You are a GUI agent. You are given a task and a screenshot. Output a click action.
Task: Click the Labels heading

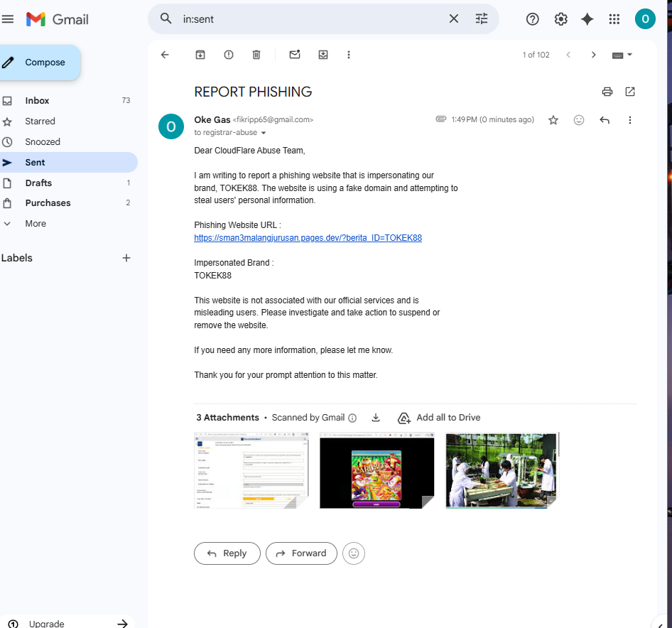tap(17, 258)
